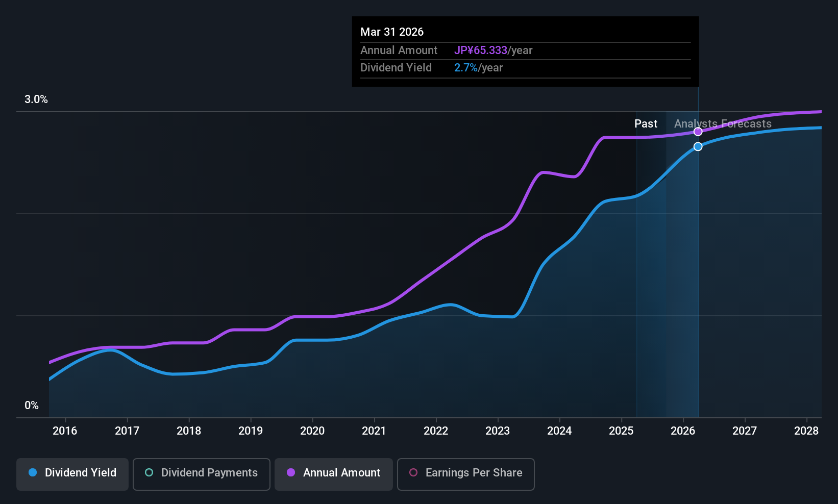Screen dimensions: 838x504
Task: Click the 2027 x-axis label
Action: coord(745,431)
